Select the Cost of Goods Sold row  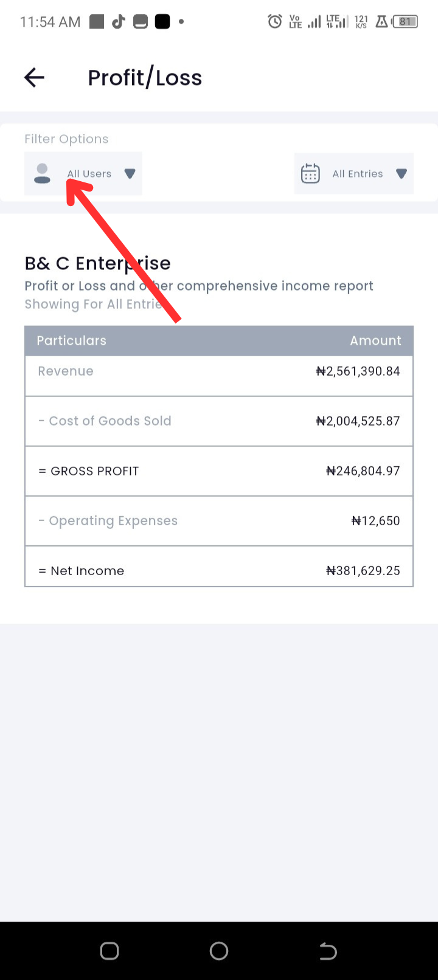[x=219, y=421]
